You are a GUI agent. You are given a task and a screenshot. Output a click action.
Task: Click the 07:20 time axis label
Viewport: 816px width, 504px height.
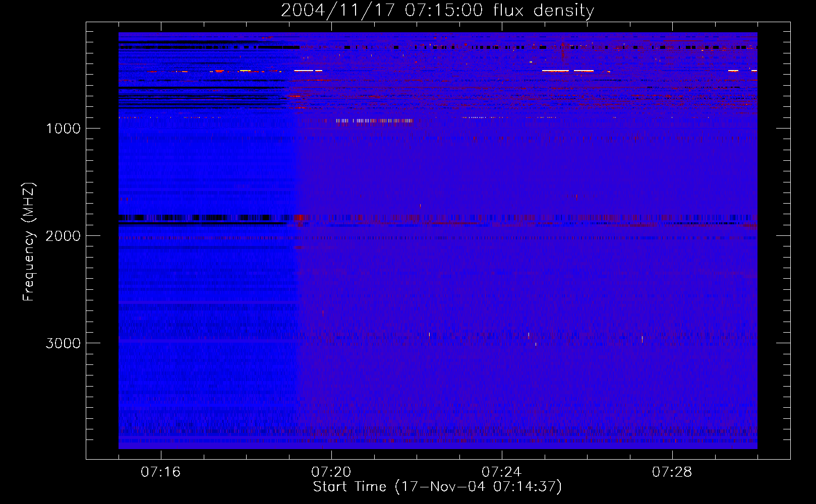click(331, 472)
